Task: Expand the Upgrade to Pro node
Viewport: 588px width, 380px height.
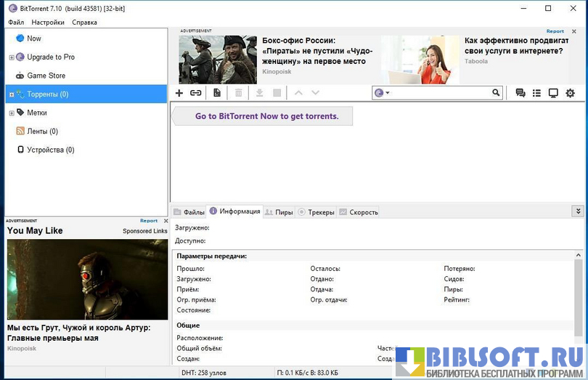Action: 11,57
